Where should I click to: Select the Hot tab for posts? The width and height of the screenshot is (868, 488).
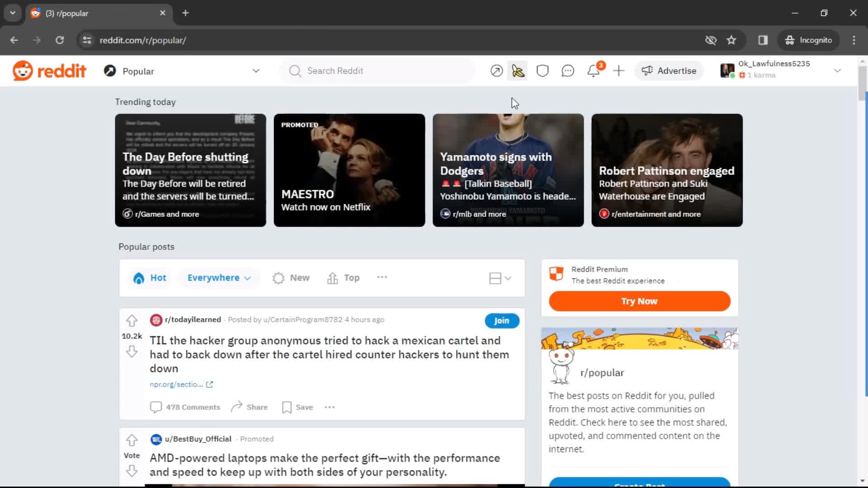[x=150, y=278]
